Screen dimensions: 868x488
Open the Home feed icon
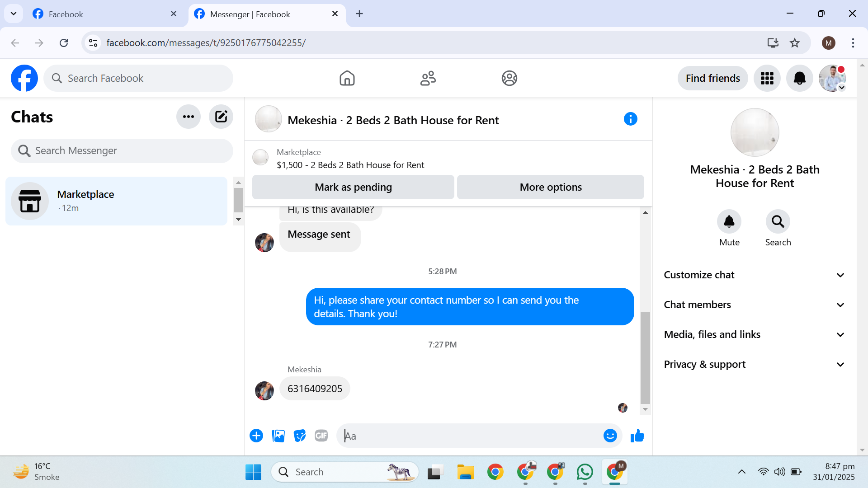pos(347,78)
